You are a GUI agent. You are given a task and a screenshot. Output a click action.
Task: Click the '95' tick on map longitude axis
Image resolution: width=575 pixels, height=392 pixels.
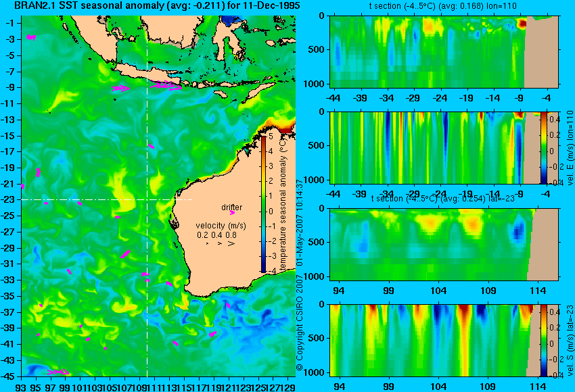click(36, 387)
